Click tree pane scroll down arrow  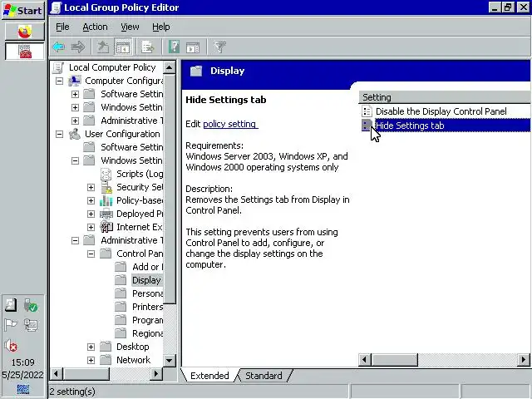tap(169, 360)
